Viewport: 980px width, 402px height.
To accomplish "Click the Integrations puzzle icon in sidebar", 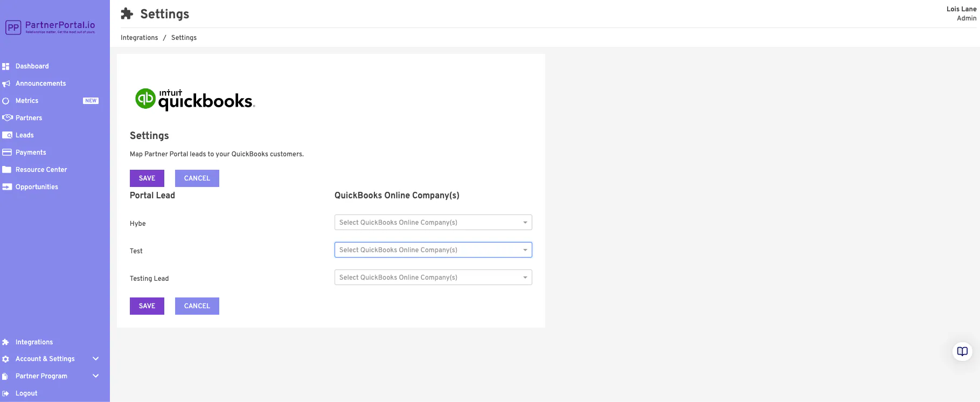I will pos(5,342).
